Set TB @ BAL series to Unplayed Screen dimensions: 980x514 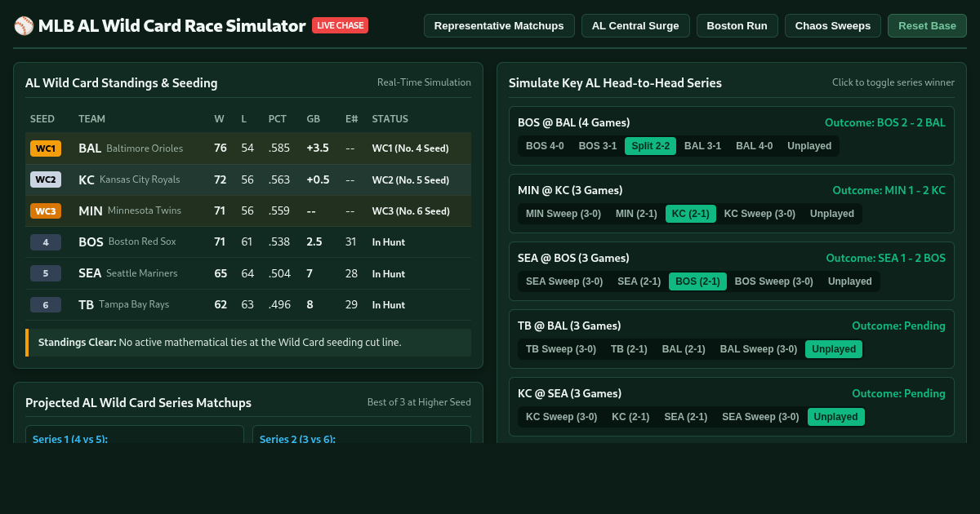click(x=834, y=349)
